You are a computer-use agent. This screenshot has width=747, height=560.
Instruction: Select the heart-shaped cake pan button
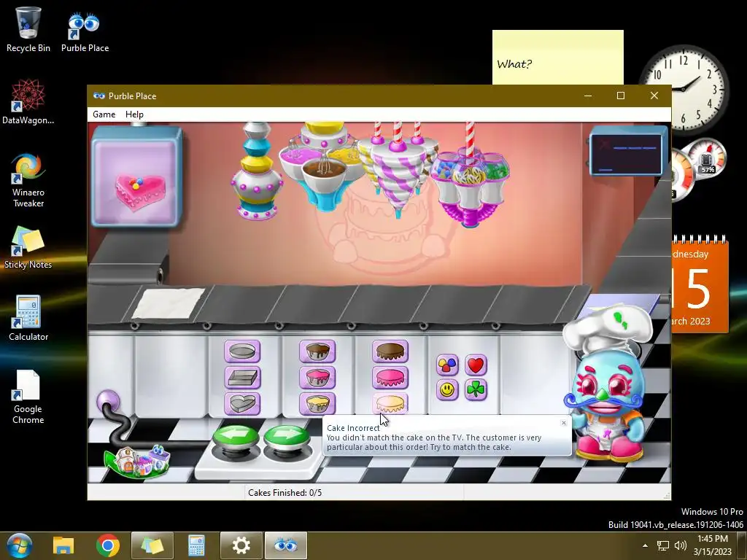[242, 403]
